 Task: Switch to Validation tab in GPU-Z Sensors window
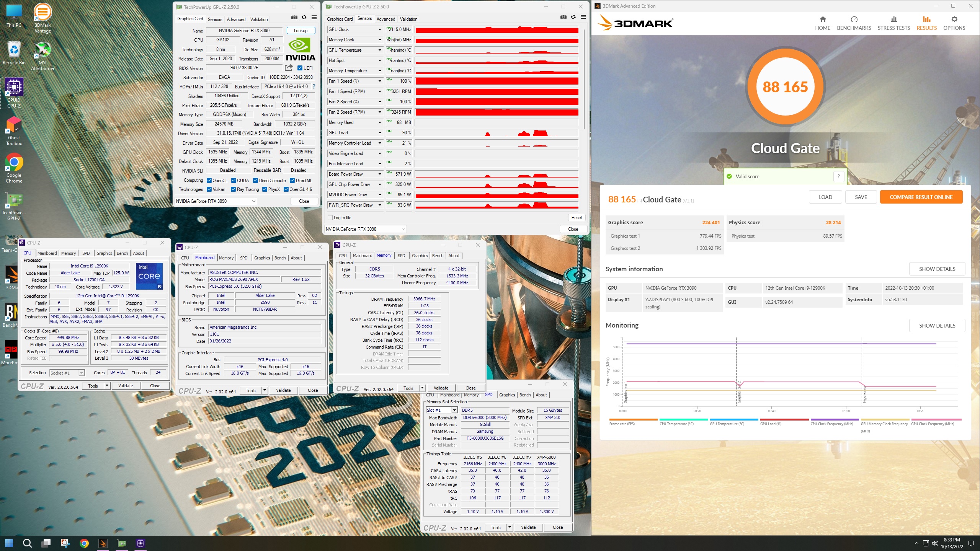coord(408,19)
